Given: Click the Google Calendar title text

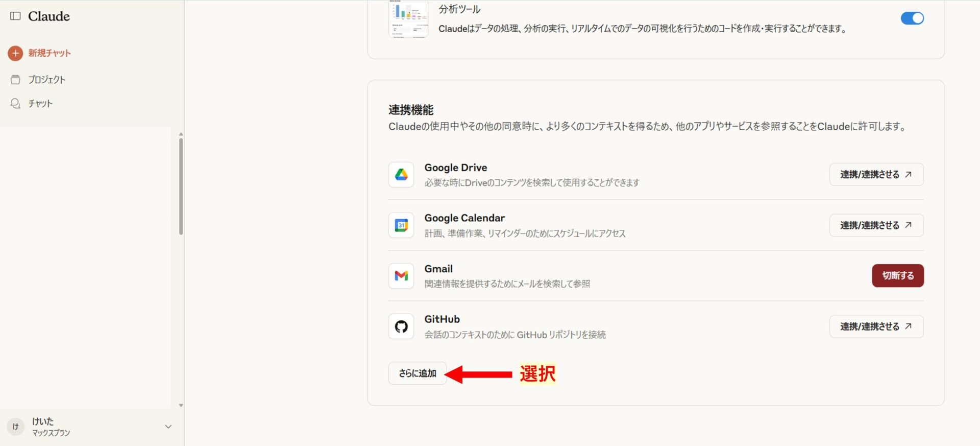Looking at the screenshot, I should coord(464,218).
